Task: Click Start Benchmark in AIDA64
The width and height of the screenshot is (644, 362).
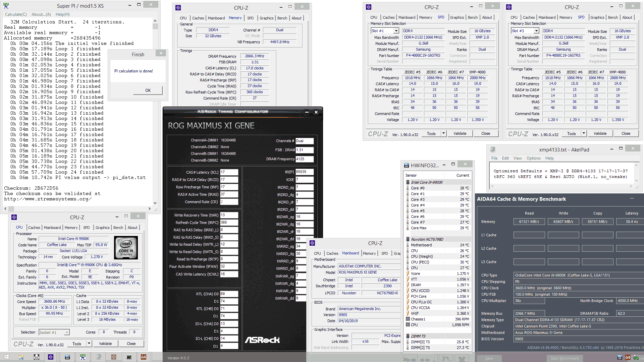Action: pyautogui.click(x=565, y=358)
